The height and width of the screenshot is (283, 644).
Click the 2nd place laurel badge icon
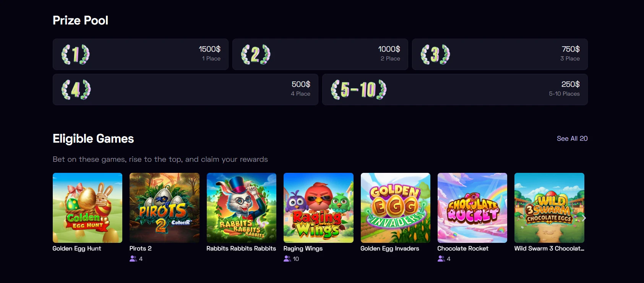(x=256, y=54)
